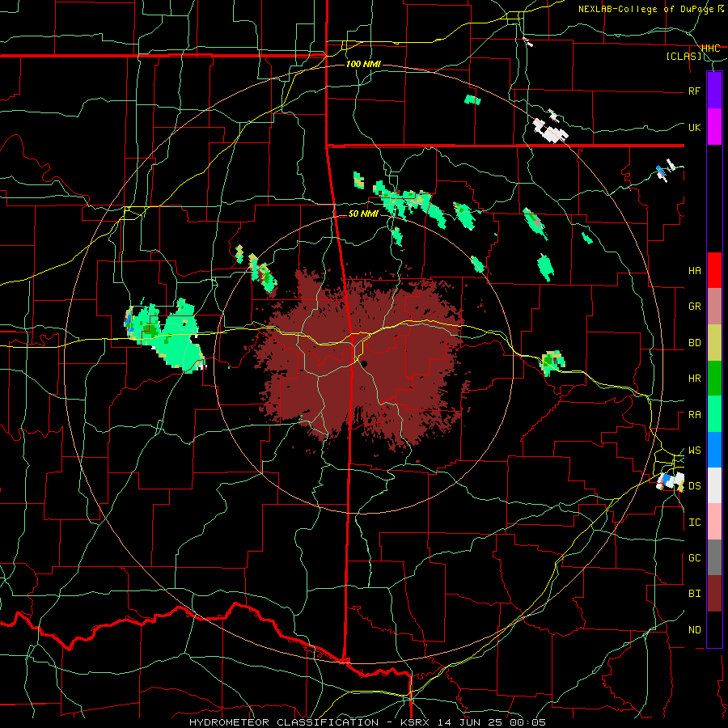Click the HR heavy rain green swatch
728x728 pixels.
[x=714, y=379]
